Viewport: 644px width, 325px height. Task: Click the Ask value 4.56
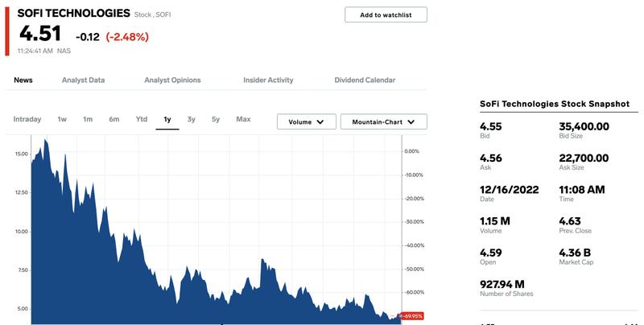(491, 158)
